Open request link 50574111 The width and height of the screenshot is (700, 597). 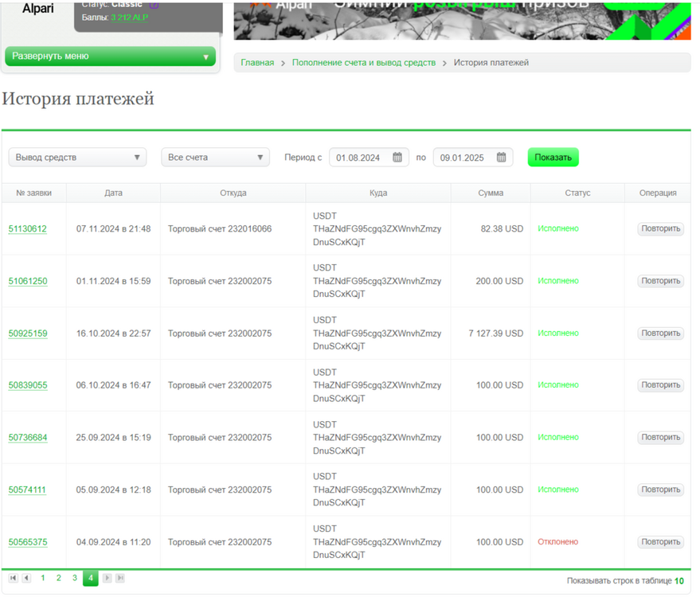(x=27, y=490)
